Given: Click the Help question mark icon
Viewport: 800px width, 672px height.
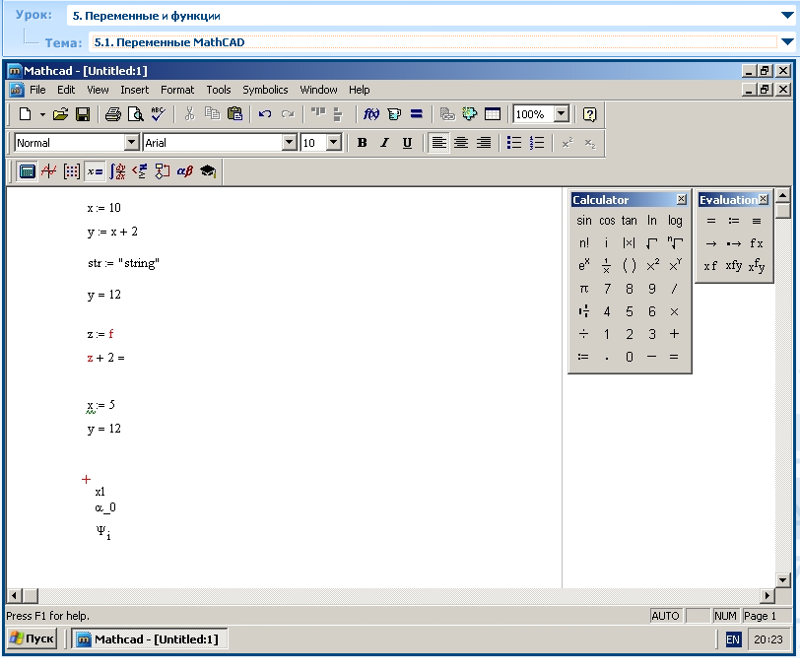Looking at the screenshot, I should tap(589, 114).
